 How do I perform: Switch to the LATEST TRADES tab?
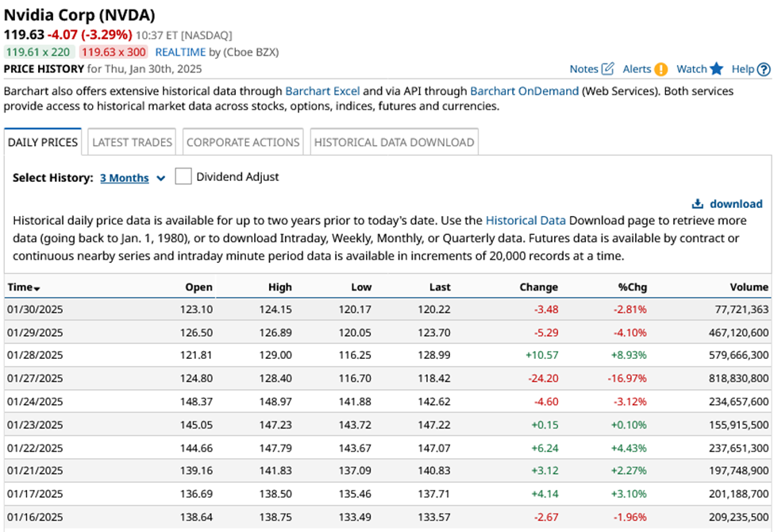coord(131,141)
